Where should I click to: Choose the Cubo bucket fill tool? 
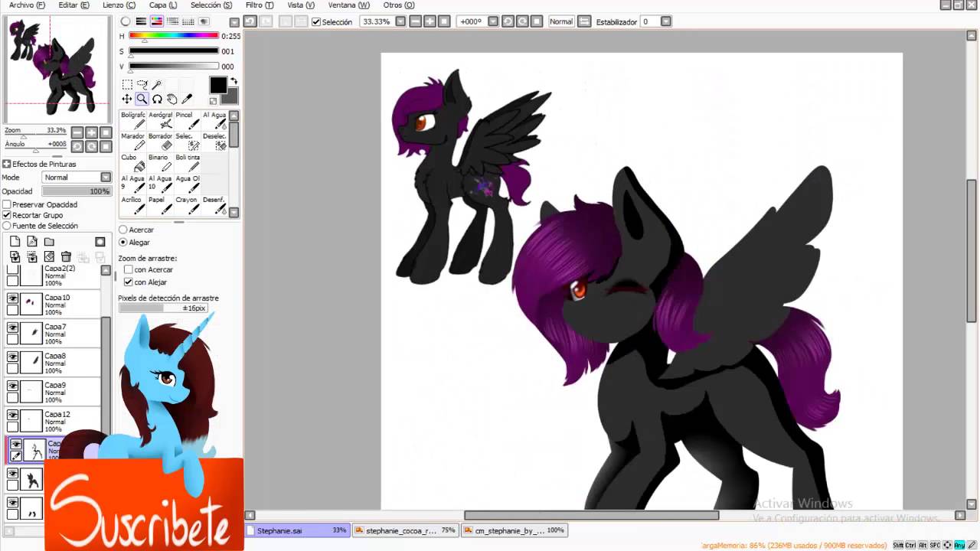pyautogui.click(x=133, y=162)
